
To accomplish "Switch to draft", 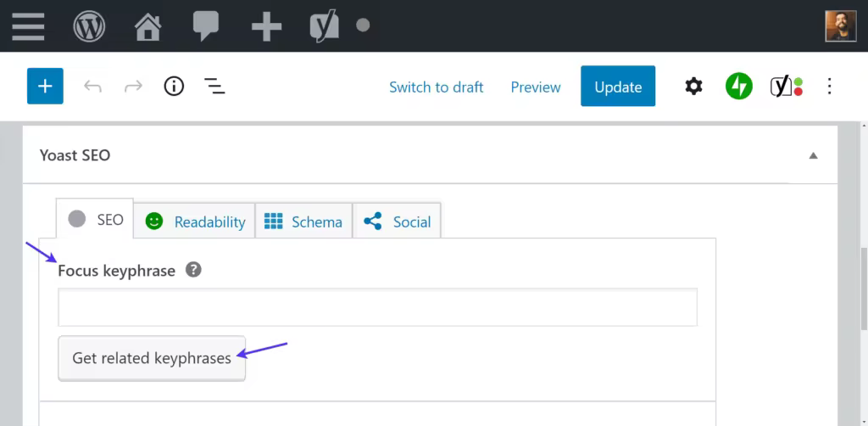I will click(x=437, y=87).
